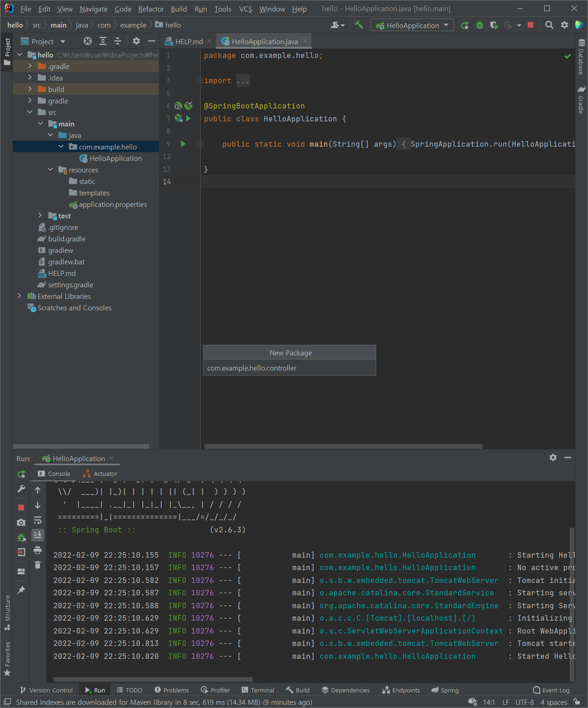
Task: Click the Debug bug icon in top toolbar
Action: pos(480,25)
